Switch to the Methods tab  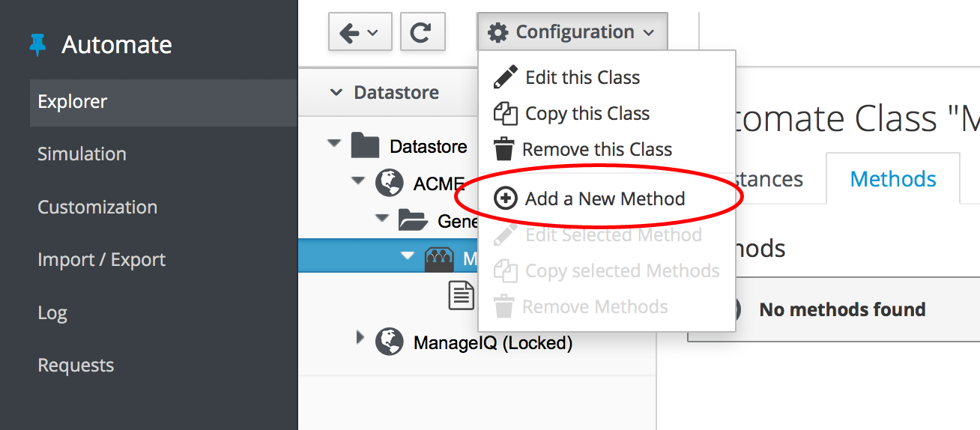pyautogui.click(x=893, y=179)
